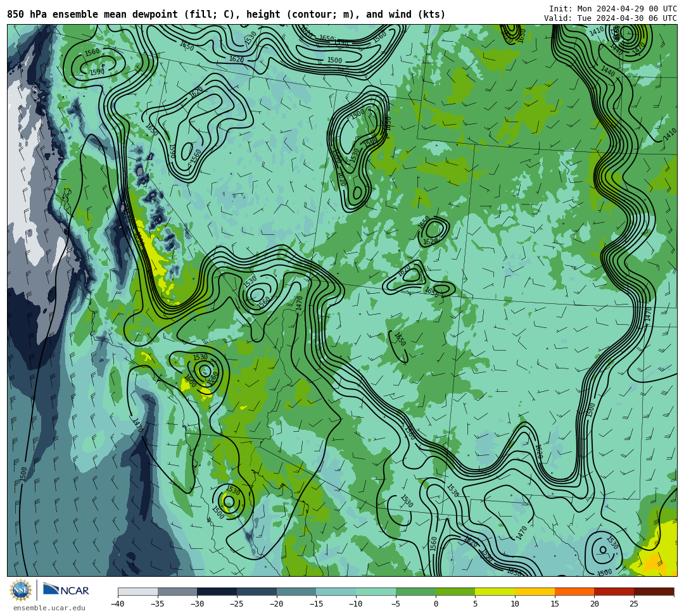Pick the darkest navy -30 to -25 colorbar segment
This screenshot has width=684, height=616.
[217, 591]
